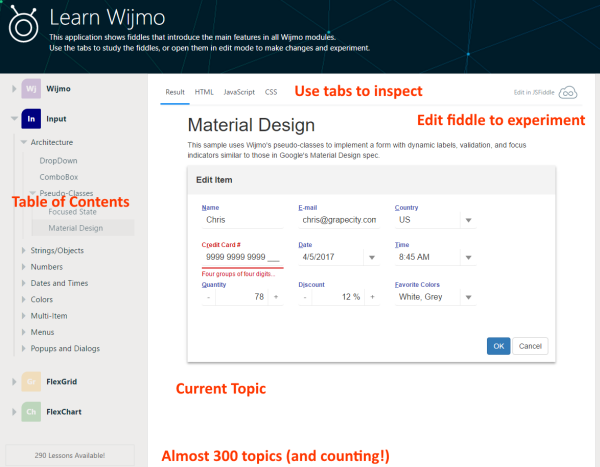Click the Discount value 12 %
Viewport: 600px width, 467px height.
pos(339,297)
